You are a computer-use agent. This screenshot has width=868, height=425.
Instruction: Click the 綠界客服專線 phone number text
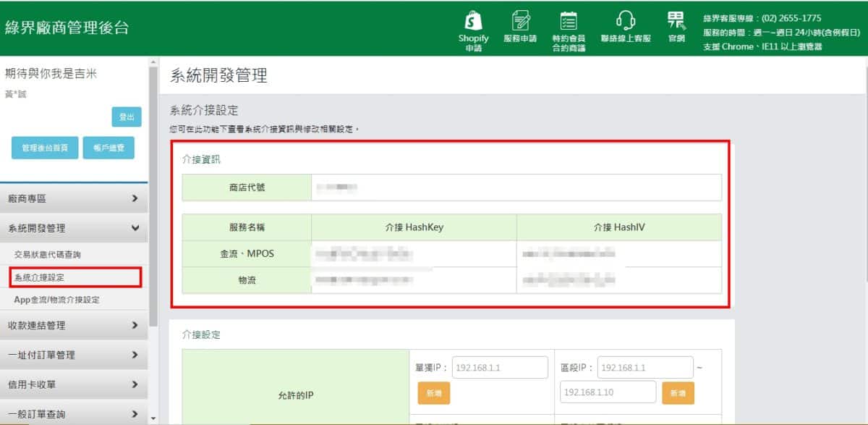(x=762, y=19)
